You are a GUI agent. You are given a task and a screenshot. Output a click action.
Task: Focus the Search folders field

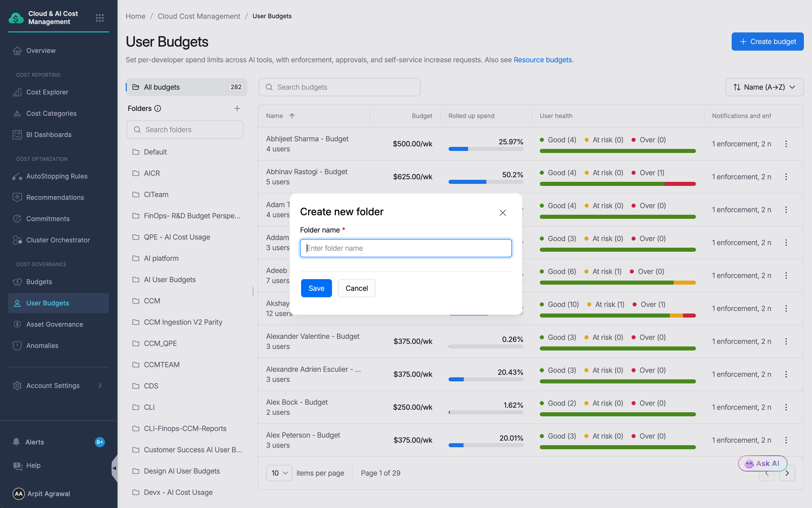[185, 130]
